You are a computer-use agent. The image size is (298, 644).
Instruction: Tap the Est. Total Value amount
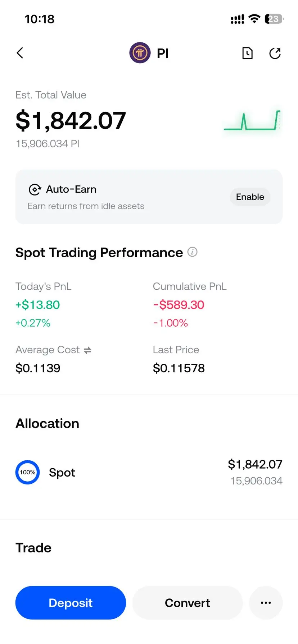[71, 120]
